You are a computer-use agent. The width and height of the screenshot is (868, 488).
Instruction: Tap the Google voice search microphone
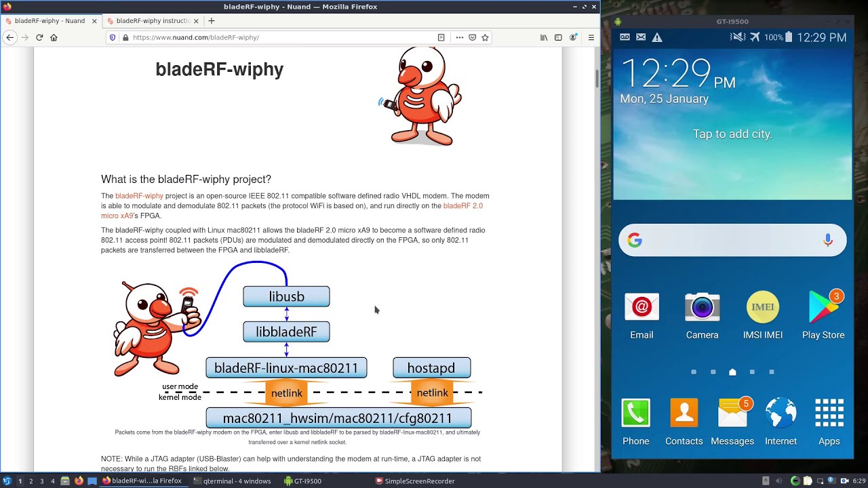click(827, 241)
